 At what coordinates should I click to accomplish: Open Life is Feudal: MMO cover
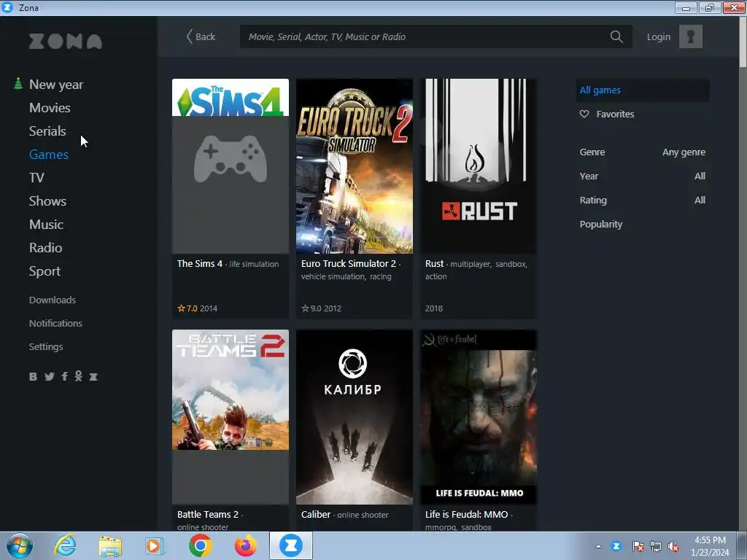479,416
